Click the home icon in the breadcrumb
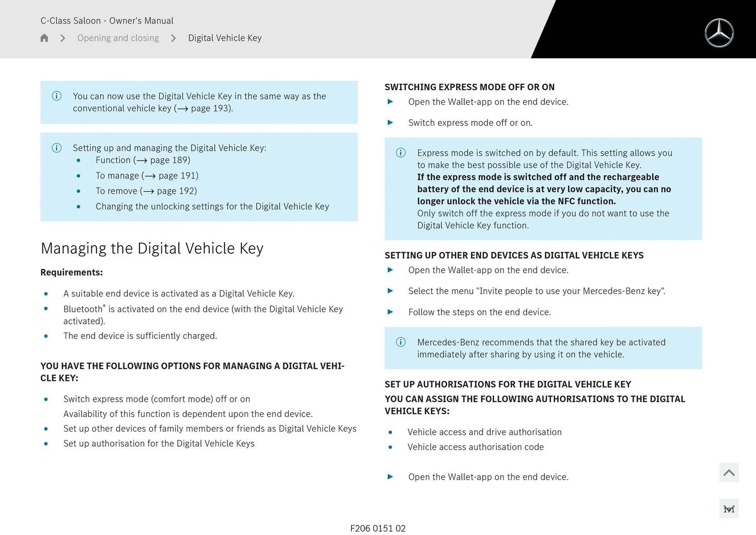 [x=44, y=38]
